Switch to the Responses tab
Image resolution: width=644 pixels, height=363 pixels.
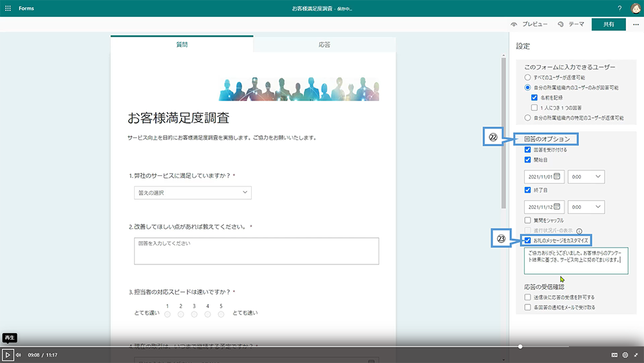(x=325, y=44)
